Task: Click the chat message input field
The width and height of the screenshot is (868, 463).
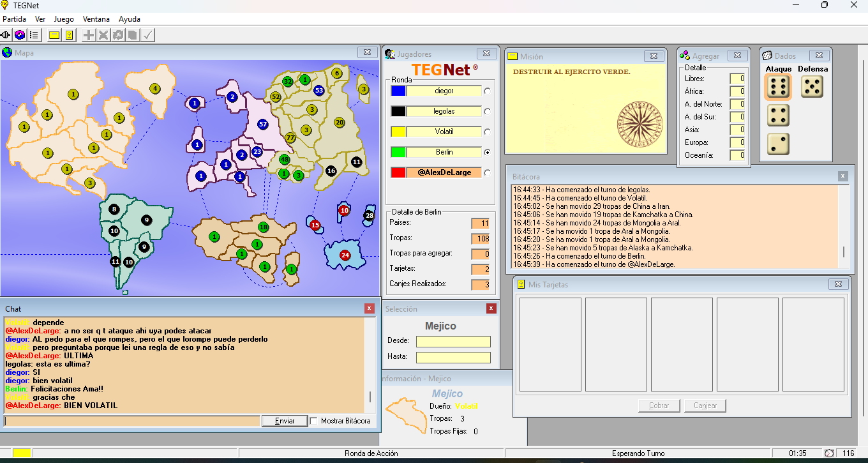Action: pyautogui.click(x=132, y=421)
